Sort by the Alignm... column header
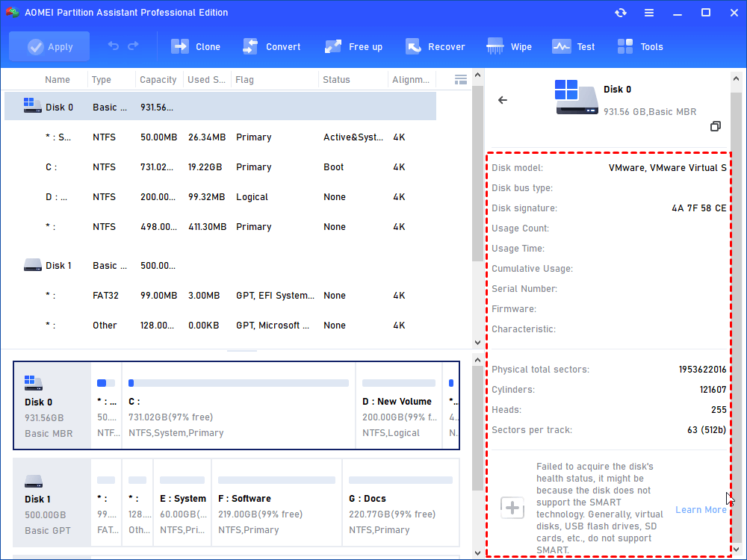747x560 pixels. tap(411, 80)
